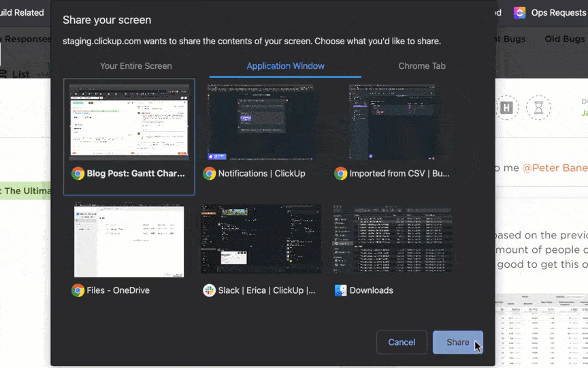Click the "Slack | Erica | ClickUp |..." label

(x=267, y=290)
